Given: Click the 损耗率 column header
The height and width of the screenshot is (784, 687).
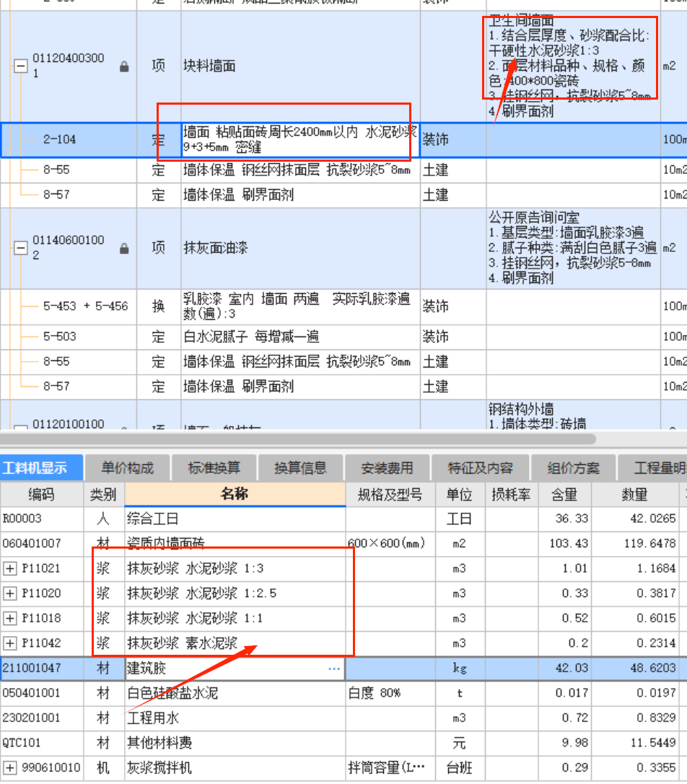Looking at the screenshot, I should point(511,495).
